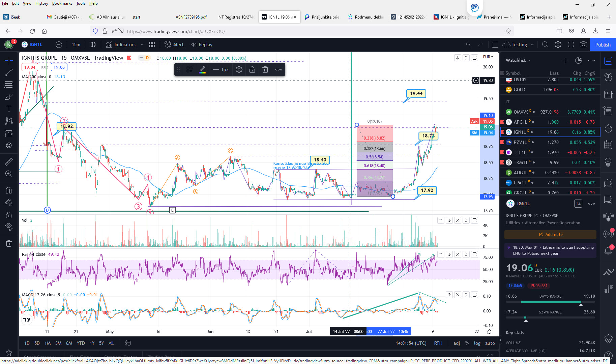Open the Tools menu
The image size is (616, 364).
81,3
